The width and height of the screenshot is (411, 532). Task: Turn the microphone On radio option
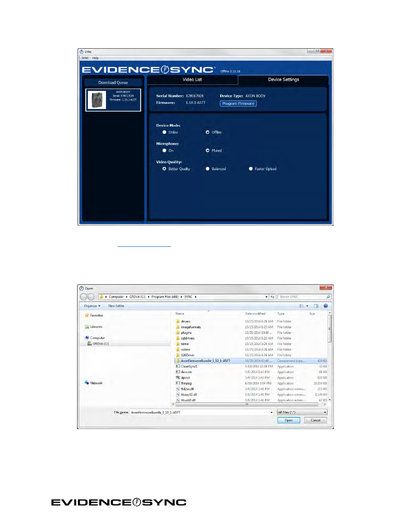pos(164,150)
